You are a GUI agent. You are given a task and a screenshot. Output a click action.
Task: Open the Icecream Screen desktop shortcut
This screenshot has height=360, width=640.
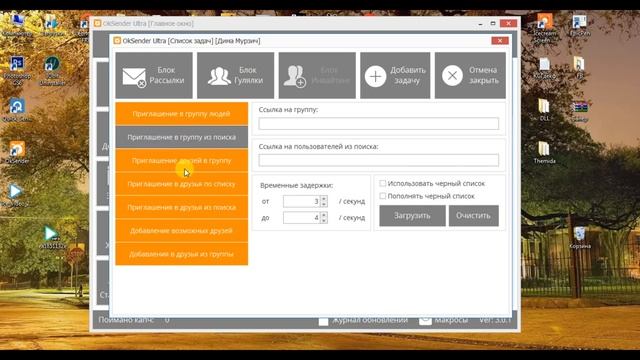pos(544,28)
